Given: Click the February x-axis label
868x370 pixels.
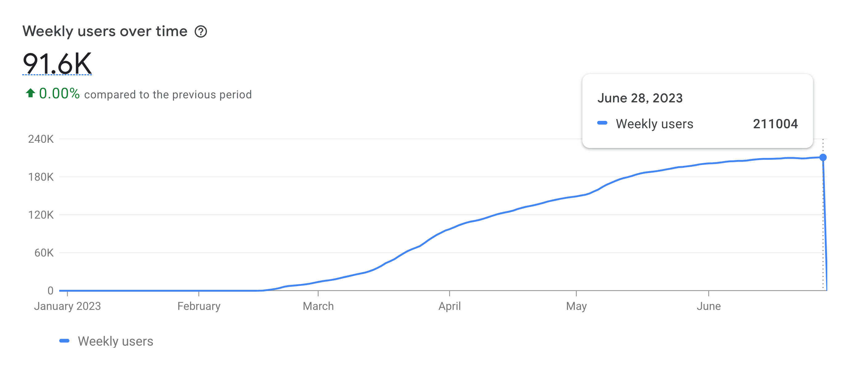Looking at the screenshot, I should tap(199, 306).
